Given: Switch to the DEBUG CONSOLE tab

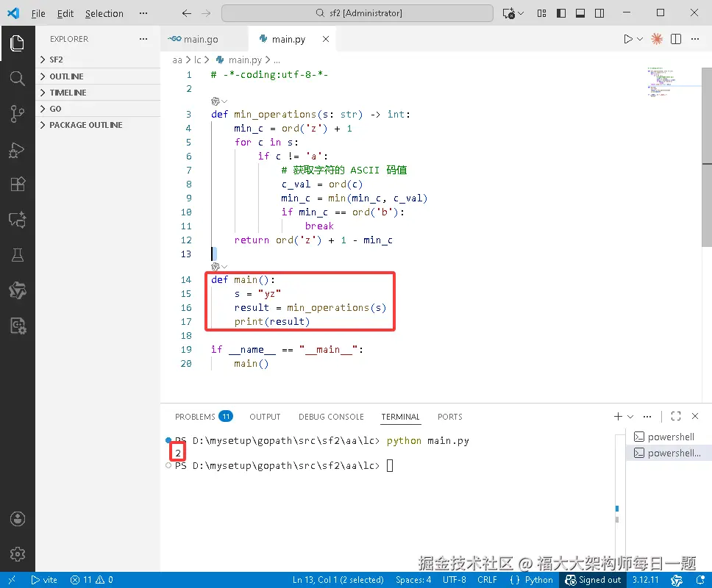Looking at the screenshot, I should point(331,417).
